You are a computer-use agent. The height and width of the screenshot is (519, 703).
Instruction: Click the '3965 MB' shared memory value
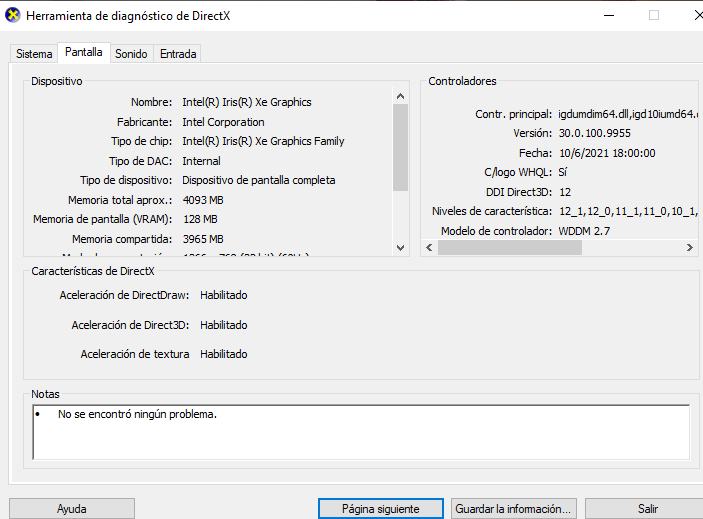(x=203, y=239)
